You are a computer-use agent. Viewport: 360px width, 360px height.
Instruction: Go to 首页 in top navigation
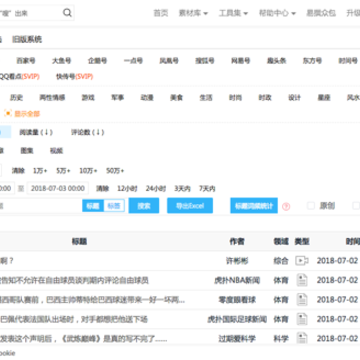pyautogui.click(x=161, y=13)
